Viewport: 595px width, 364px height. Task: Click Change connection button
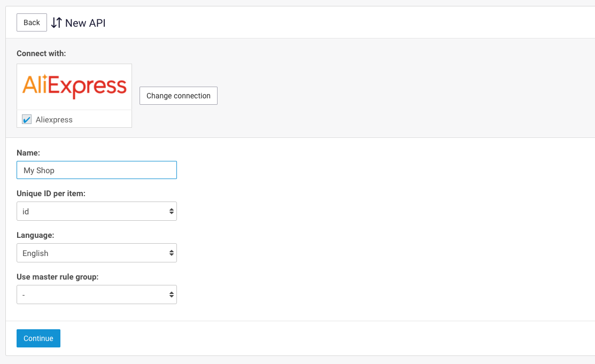pos(179,96)
